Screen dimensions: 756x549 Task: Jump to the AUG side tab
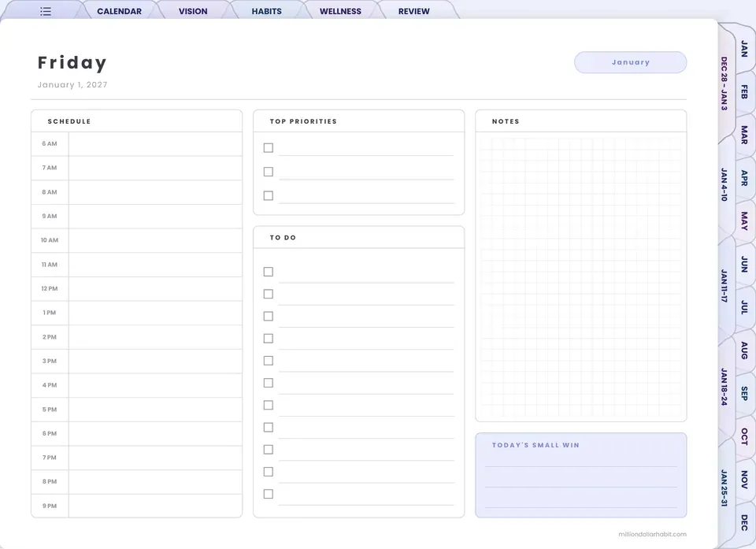pyautogui.click(x=744, y=351)
